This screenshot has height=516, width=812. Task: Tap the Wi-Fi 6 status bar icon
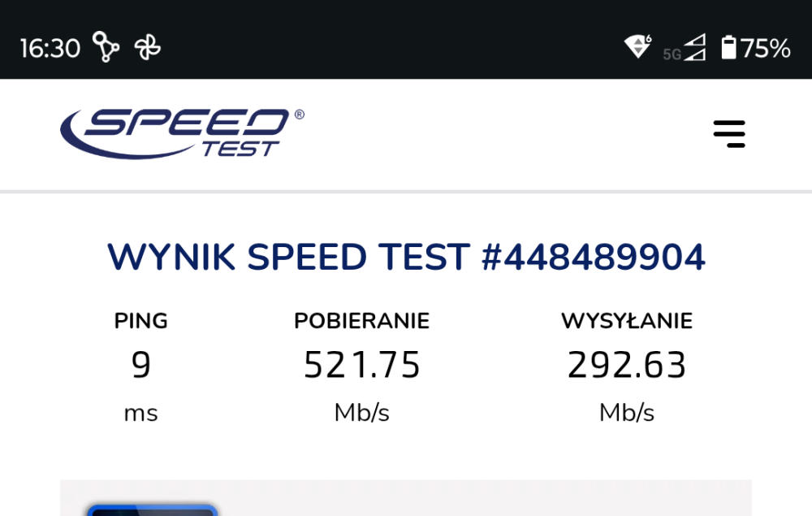pos(639,46)
